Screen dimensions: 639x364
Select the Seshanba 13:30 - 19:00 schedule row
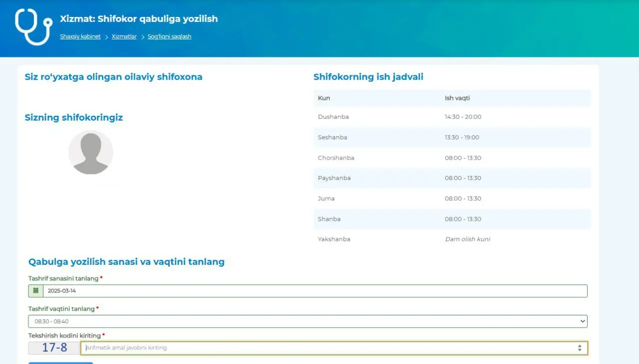pos(452,137)
